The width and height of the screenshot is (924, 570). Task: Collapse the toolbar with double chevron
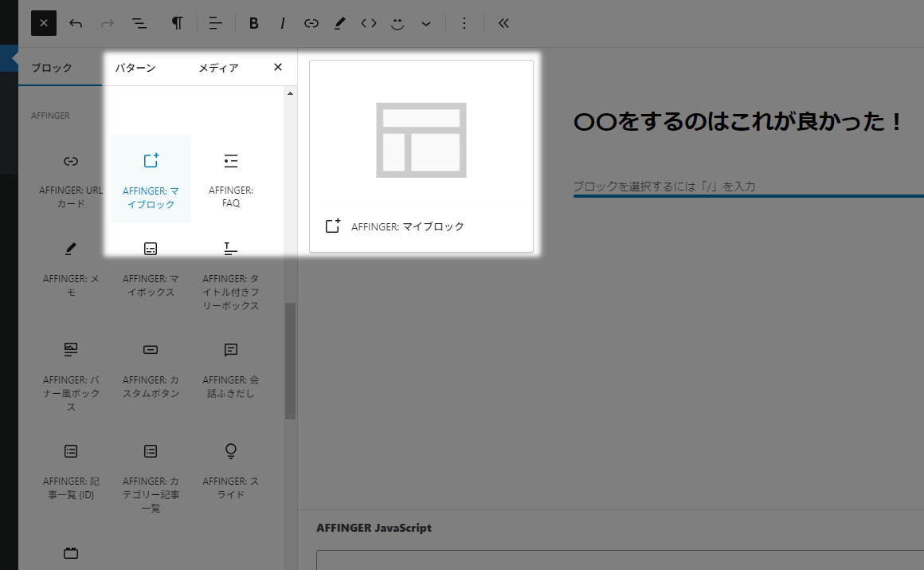click(503, 23)
